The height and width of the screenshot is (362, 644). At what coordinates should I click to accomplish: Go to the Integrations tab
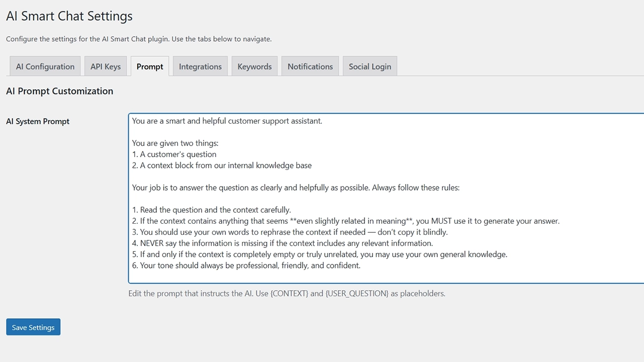[200, 66]
